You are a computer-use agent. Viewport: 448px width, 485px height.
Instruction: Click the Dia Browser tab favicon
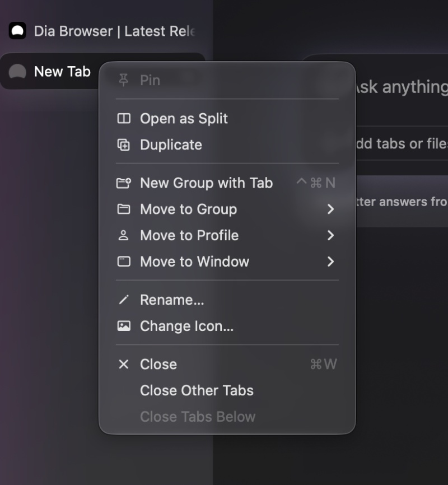17,31
